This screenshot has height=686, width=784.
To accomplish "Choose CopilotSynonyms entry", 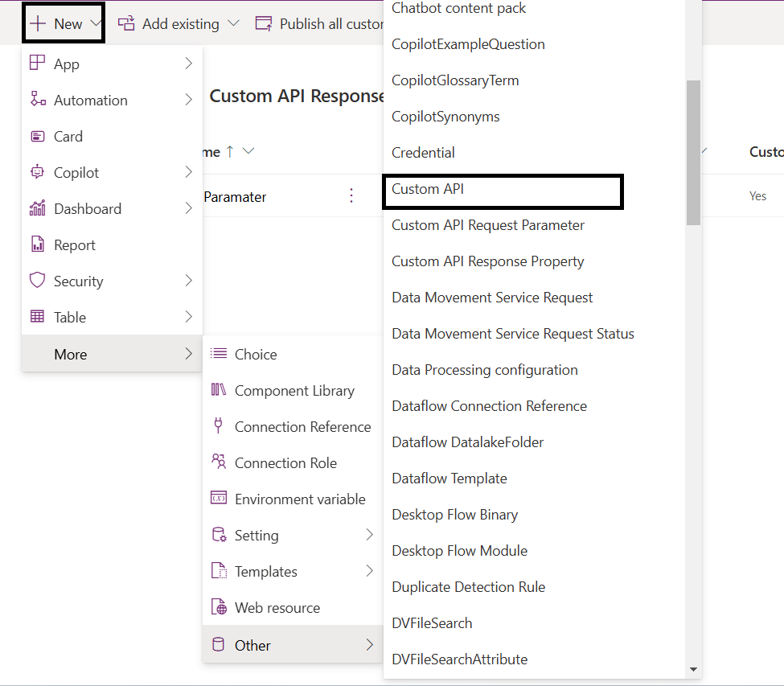I will point(445,117).
